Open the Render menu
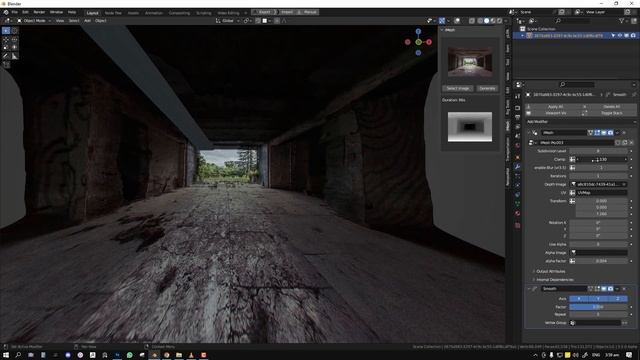This screenshot has height=360, width=640. (39, 12)
